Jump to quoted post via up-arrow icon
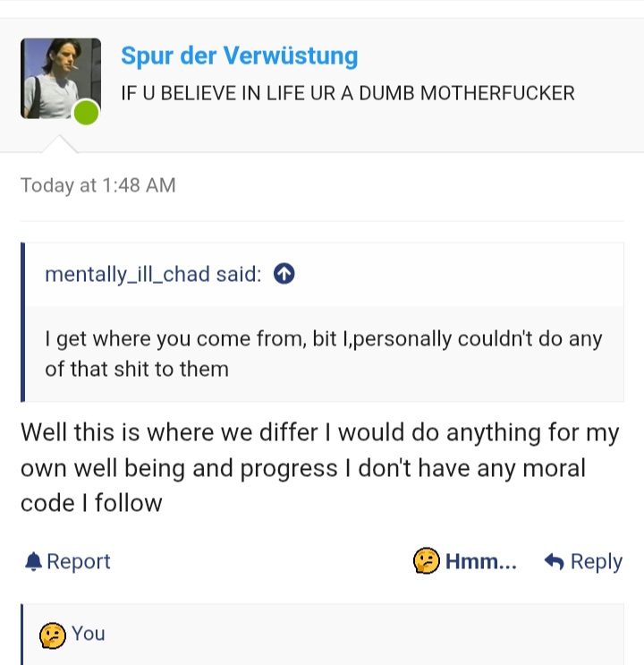 284,274
